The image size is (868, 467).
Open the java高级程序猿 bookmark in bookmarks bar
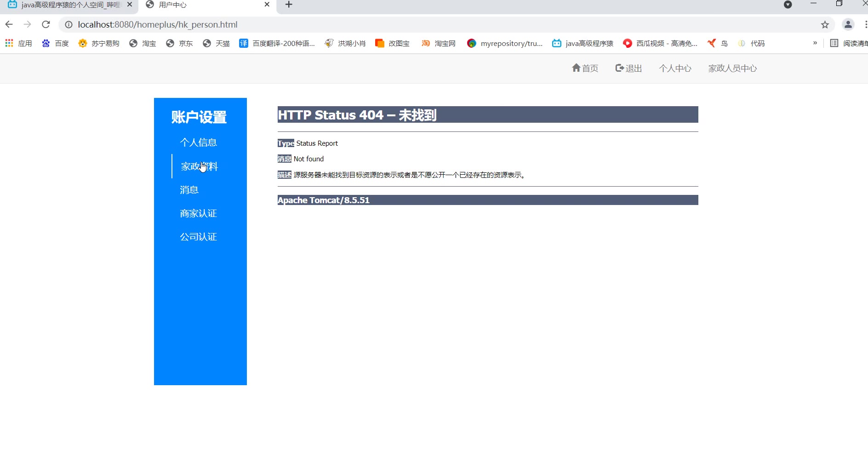[583, 43]
